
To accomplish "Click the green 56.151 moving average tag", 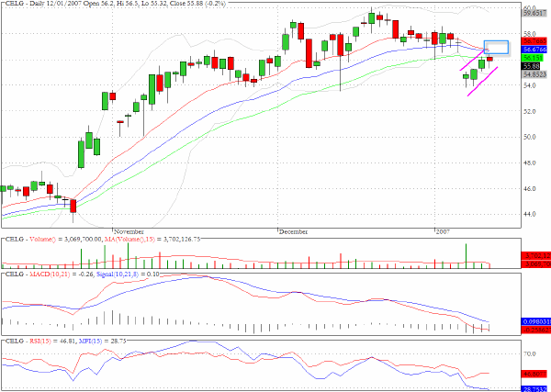I will coord(533,58).
